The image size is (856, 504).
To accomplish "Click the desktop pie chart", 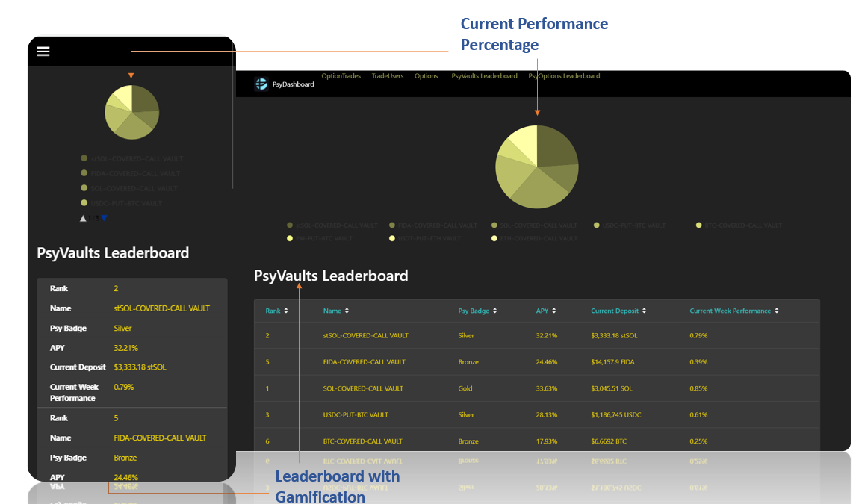I will (x=536, y=167).
